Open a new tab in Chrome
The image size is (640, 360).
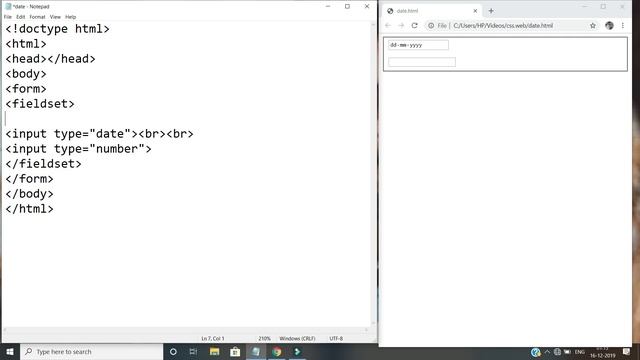tap(491, 11)
